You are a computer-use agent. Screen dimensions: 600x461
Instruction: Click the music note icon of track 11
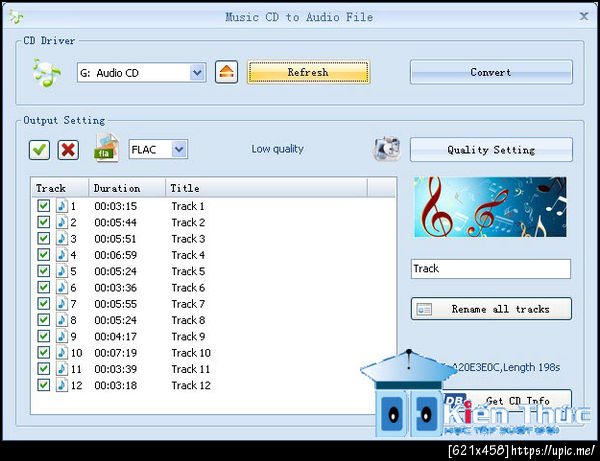[x=62, y=369]
